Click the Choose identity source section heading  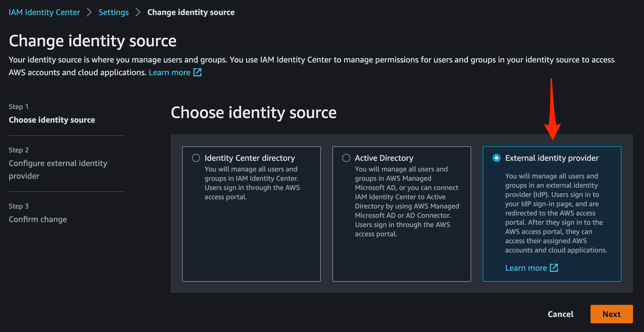pos(254,112)
